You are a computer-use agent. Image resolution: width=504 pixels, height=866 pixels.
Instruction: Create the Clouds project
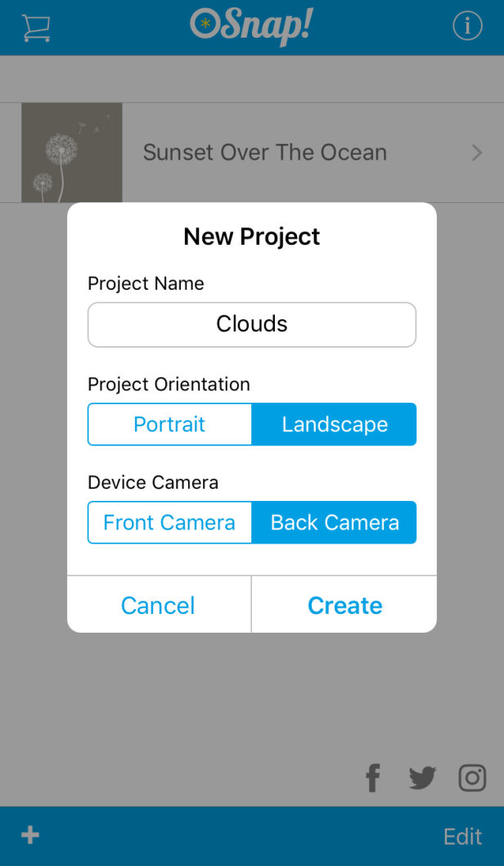(344, 605)
